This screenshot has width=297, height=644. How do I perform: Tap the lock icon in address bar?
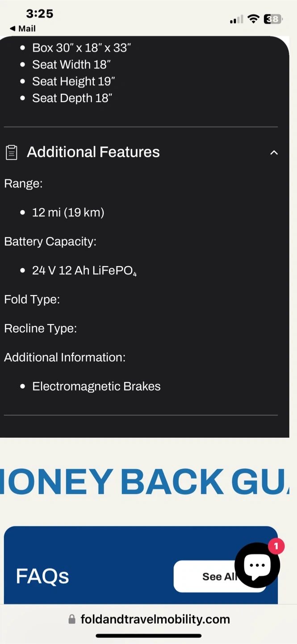(x=72, y=619)
